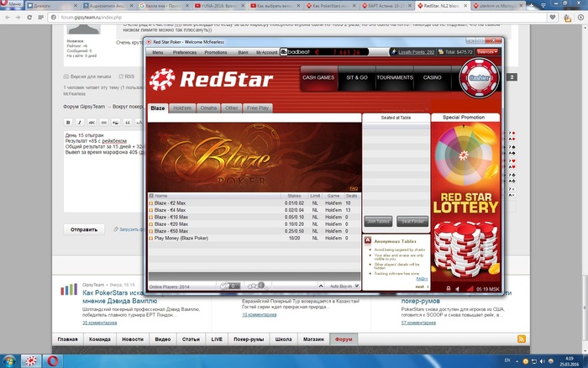Click Red Star Poker taskbar icon
Viewport: 588px width, 368px height.
31,361
